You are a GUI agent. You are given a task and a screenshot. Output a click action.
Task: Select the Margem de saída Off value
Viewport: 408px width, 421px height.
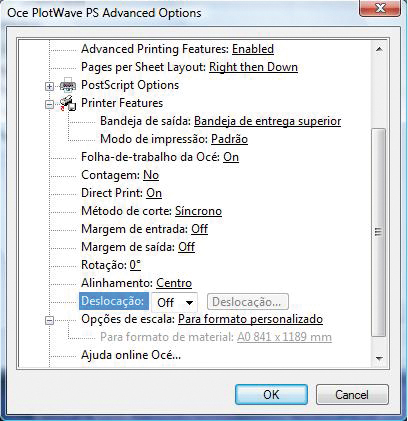coord(187,247)
